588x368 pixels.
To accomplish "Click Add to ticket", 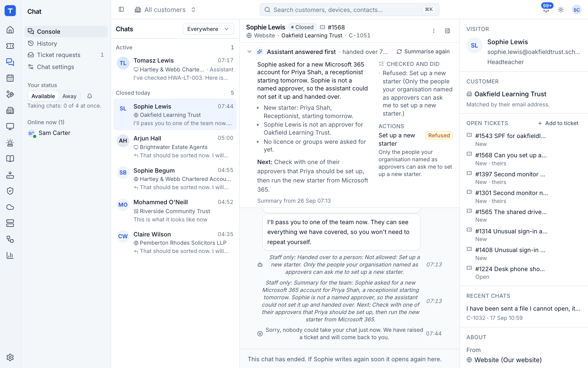I will (558, 123).
